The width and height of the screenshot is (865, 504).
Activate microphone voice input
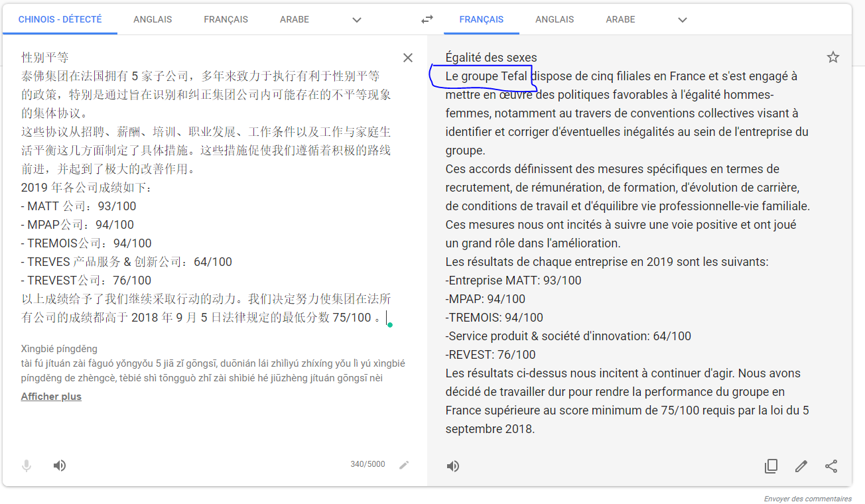tap(27, 466)
